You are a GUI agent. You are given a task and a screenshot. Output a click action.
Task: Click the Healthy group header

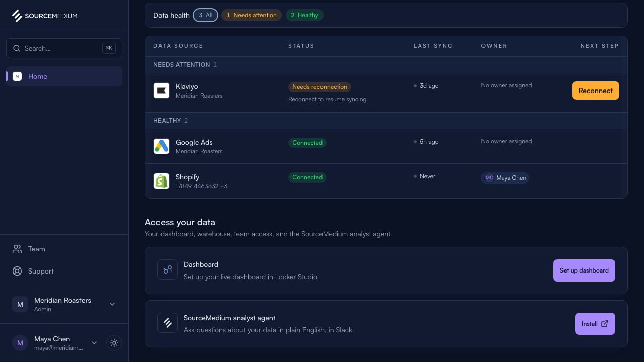click(386, 121)
